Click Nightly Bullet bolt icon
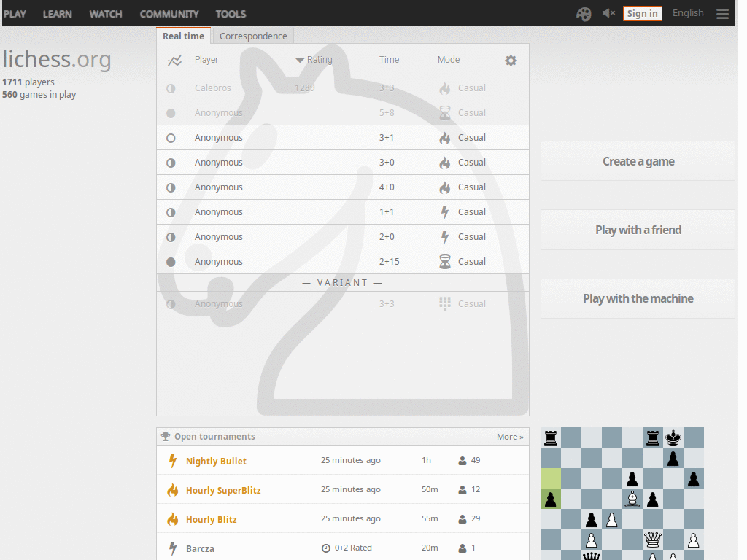Image resolution: width=747 pixels, height=560 pixels. point(172,461)
